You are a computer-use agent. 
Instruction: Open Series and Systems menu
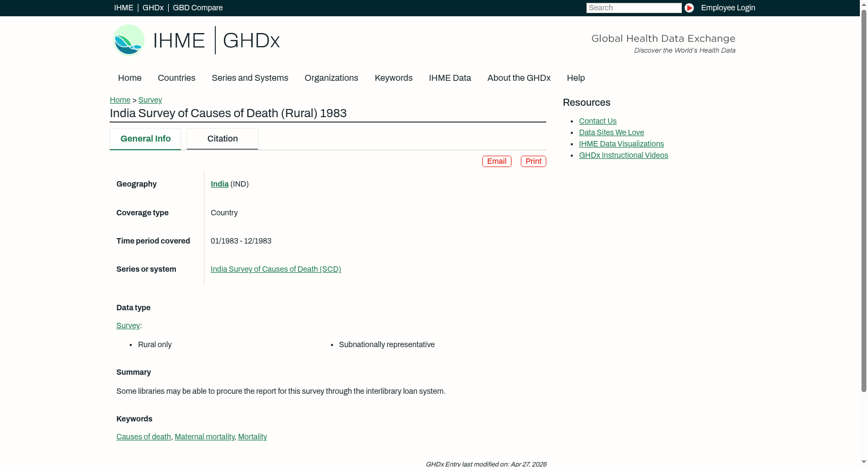(250, 78)
